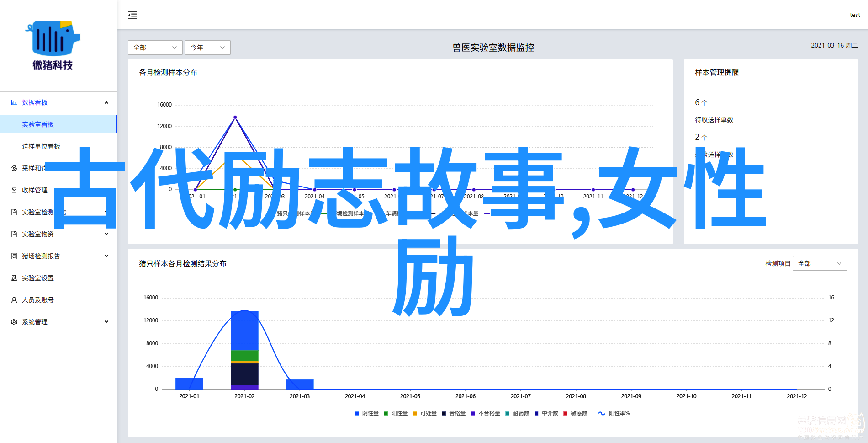Click the dark navy segment of the 2021-02 bar

(244, 374)
